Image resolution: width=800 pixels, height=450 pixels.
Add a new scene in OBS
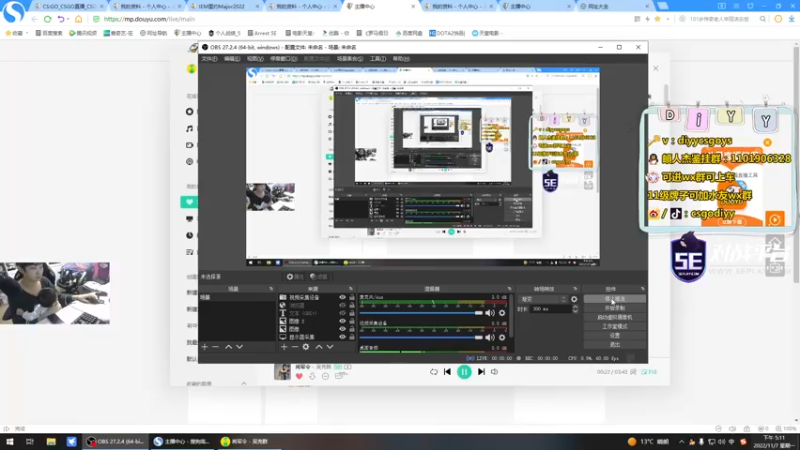pos(205,347)
